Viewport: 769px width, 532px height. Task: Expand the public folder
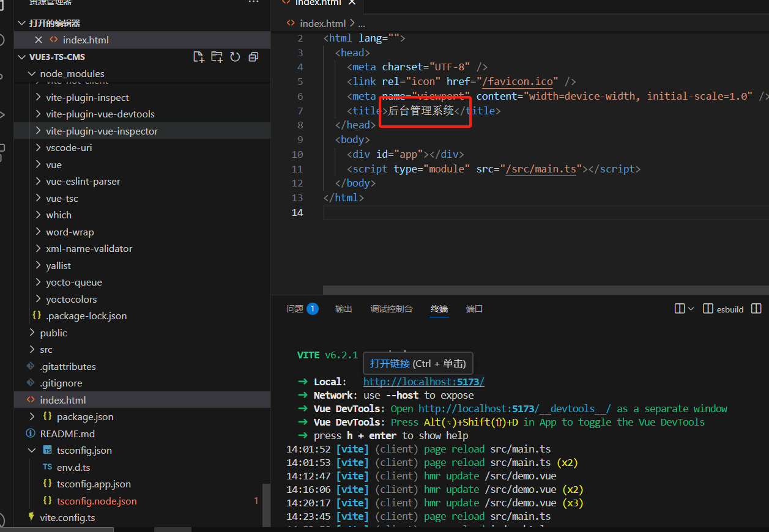click(x=32, y=333)
